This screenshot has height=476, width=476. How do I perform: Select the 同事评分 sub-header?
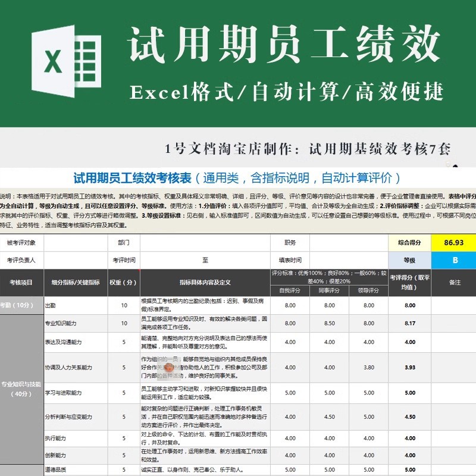(x=330, y=291)
